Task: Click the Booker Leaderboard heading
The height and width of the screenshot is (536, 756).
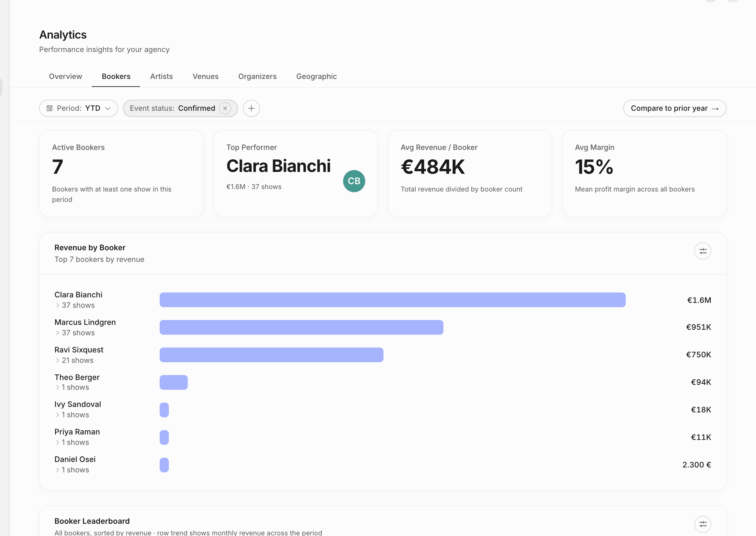Action: pos(92,521)
